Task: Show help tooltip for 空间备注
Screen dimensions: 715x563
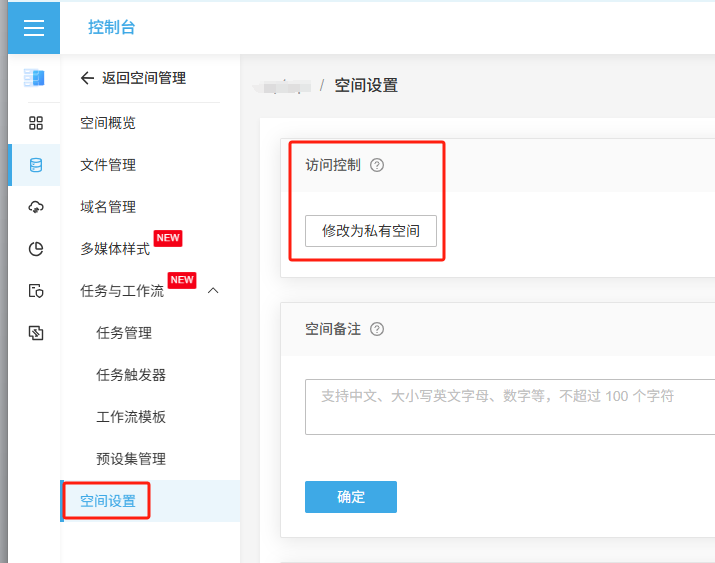Action: coord(377,329)
